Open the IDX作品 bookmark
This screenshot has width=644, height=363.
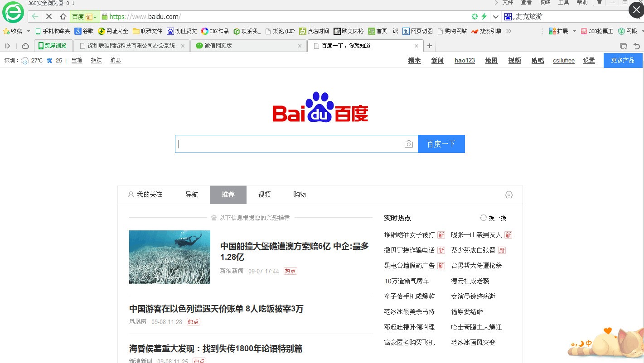tap(215, 31)
